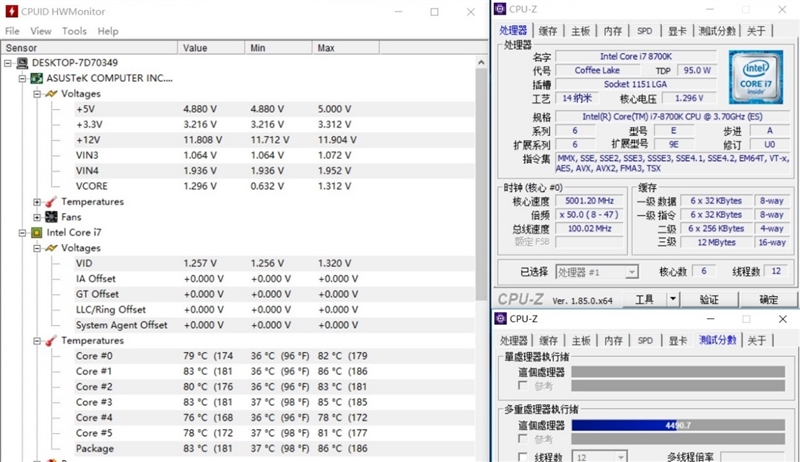The width and height of the screenshot is (800, 462).
Task: Click the Max column header
Action: point(346,48)
